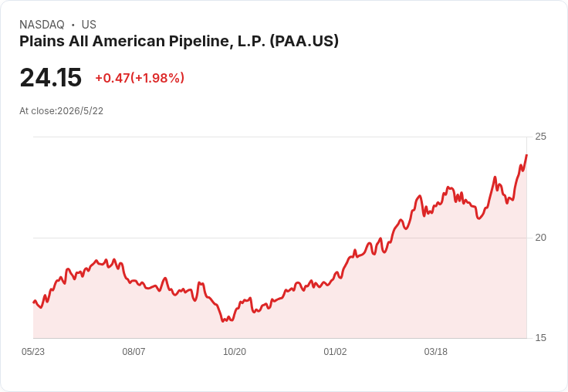Click the chart line's latest endpoint
The height and width of the screenshot is (392, 568).
(x=526, y=155)
